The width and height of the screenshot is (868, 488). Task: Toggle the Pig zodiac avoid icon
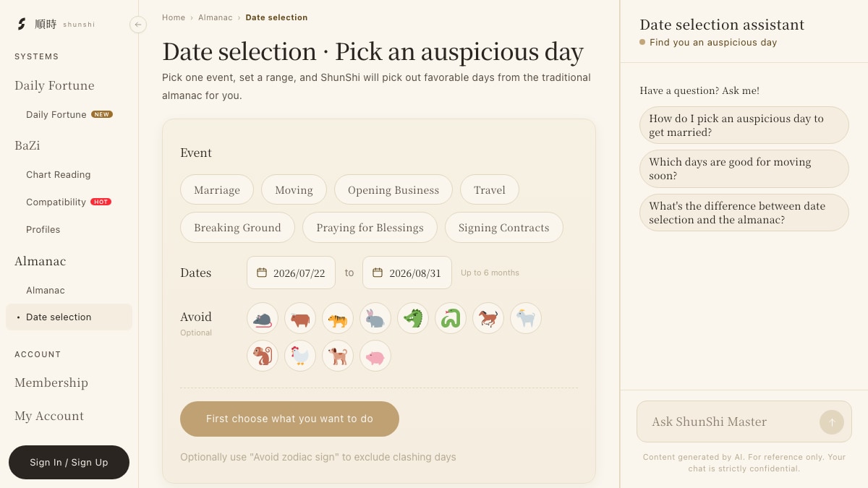375,356
